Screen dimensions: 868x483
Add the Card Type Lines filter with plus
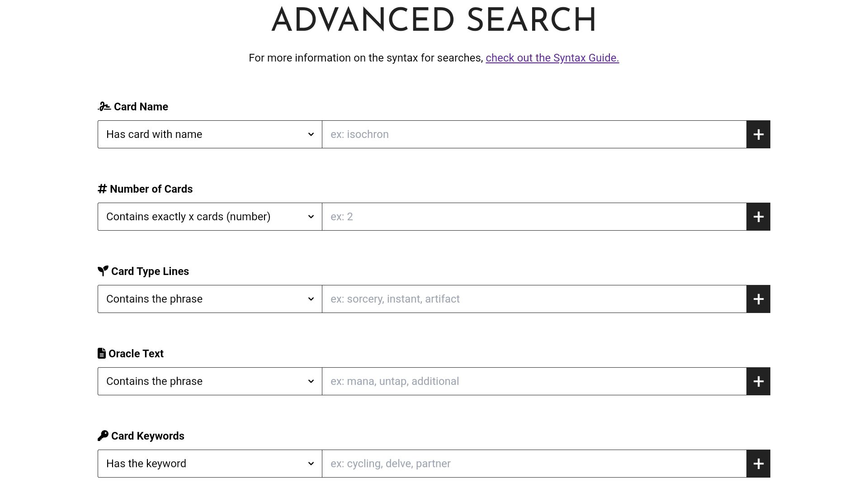tap(758, 299)
